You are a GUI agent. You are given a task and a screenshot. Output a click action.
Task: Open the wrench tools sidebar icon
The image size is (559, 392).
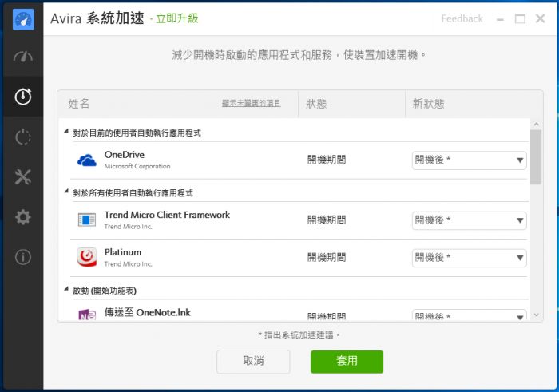tap(23, 176)
